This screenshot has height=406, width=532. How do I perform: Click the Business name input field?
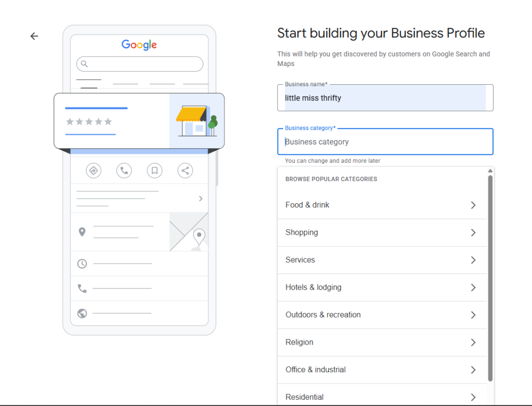[385, 98]
